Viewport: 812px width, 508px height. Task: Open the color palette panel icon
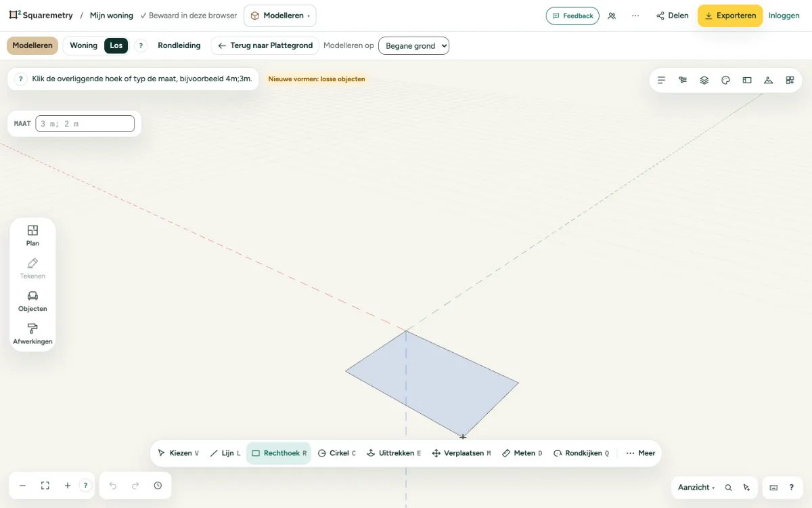point(725,80)
